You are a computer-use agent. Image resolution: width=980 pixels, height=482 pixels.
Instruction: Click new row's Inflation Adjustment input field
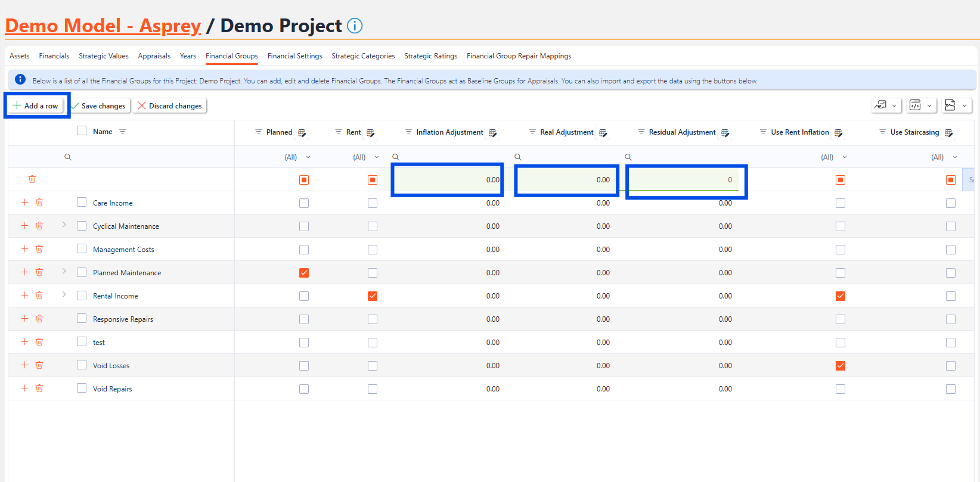(x=447, y=180)
